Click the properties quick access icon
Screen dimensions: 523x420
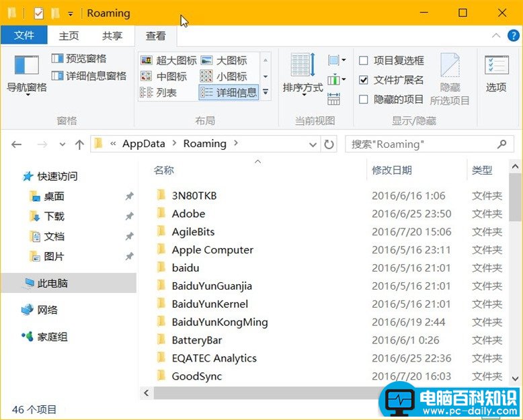tap(39, 13)
